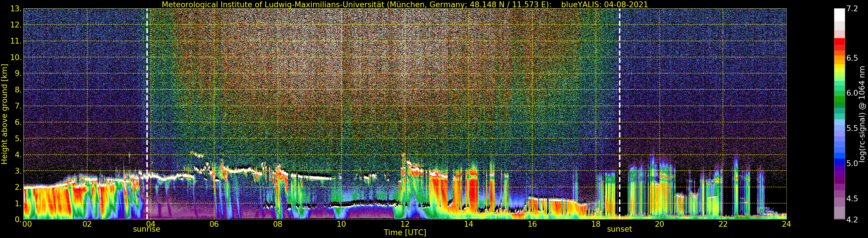Click the Time [UTC] axis title
This screenshot has height=238, width=868.
pyautogui.click(x=405, y=233)
